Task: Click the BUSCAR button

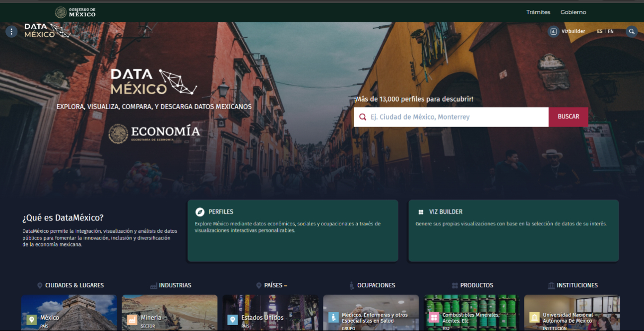Action: click(569, 117)
